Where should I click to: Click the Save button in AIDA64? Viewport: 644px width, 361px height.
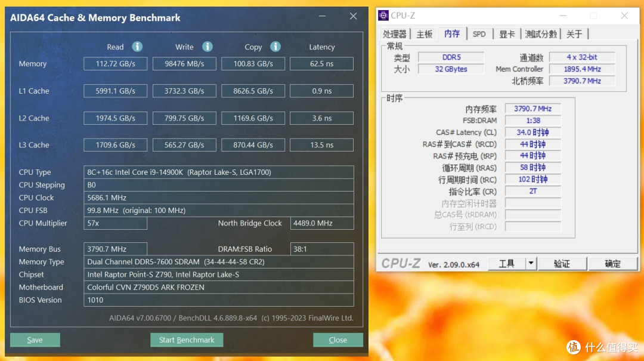point(35,340)
